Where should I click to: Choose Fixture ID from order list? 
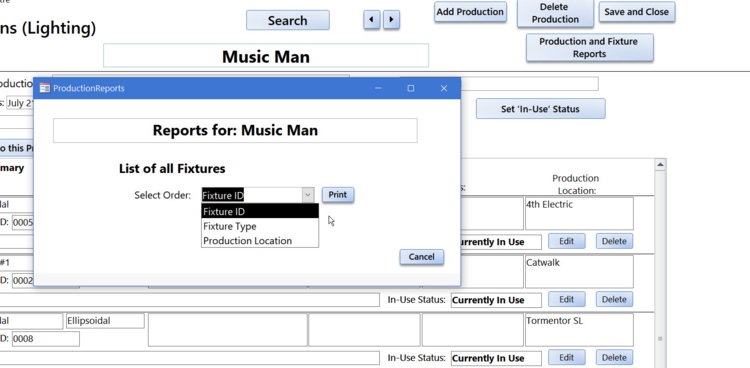tap(260, 211)
